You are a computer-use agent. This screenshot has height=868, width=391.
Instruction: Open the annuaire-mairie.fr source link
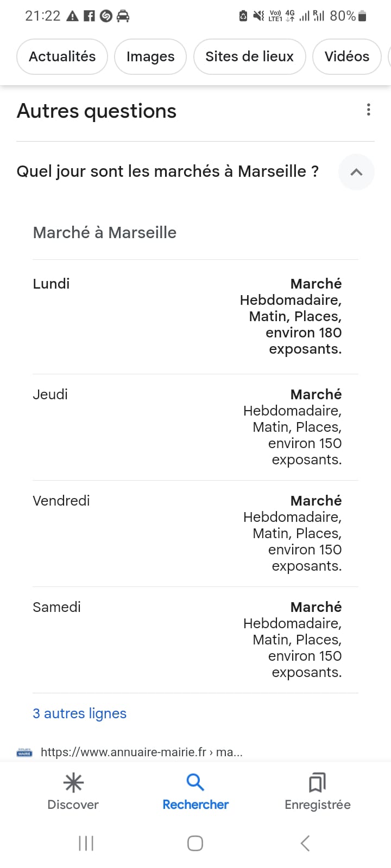(141, 752)
